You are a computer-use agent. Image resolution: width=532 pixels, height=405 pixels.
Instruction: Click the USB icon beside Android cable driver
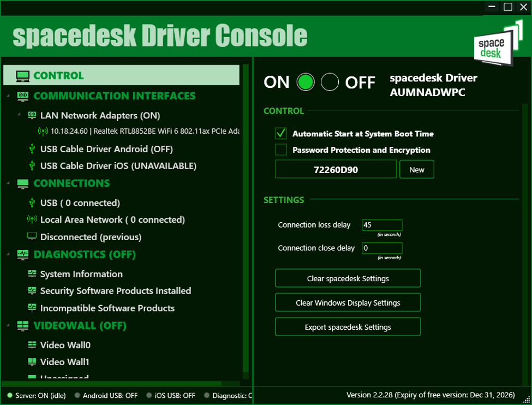pyautogui.click(x=32, y=148)
